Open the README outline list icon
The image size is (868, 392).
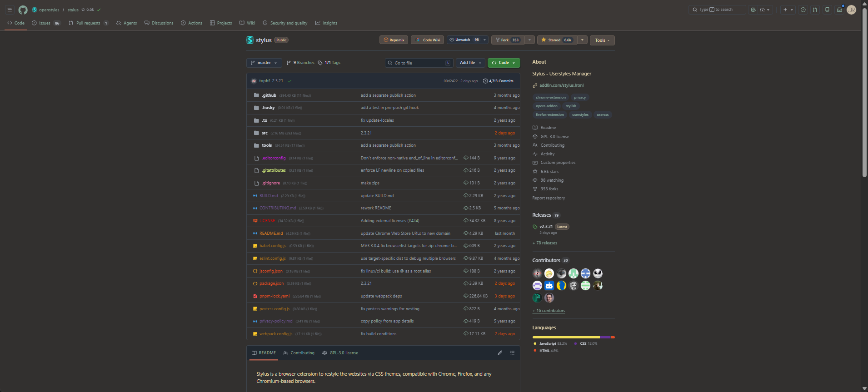[512, 353]
